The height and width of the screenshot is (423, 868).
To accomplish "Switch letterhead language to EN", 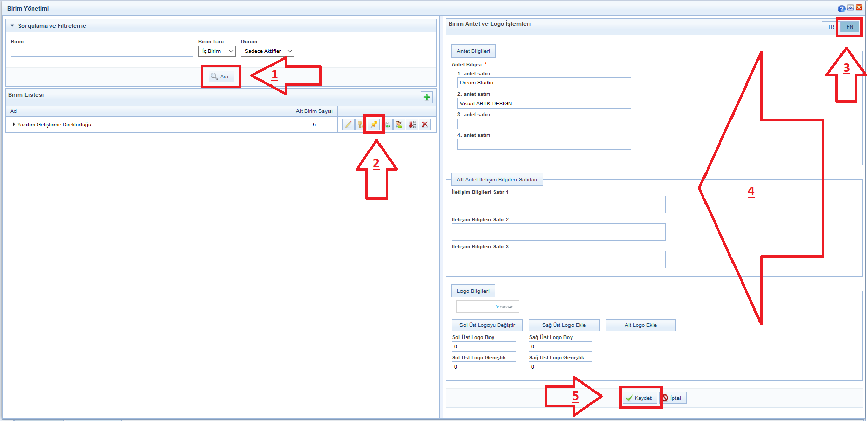I will tap(850, 27).
